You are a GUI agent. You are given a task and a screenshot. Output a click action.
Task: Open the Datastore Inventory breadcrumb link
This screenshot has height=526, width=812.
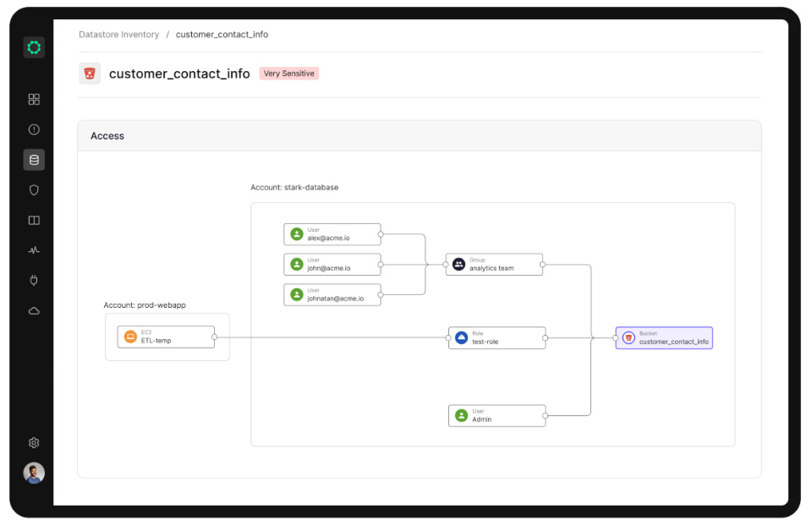tap(118, 34)
